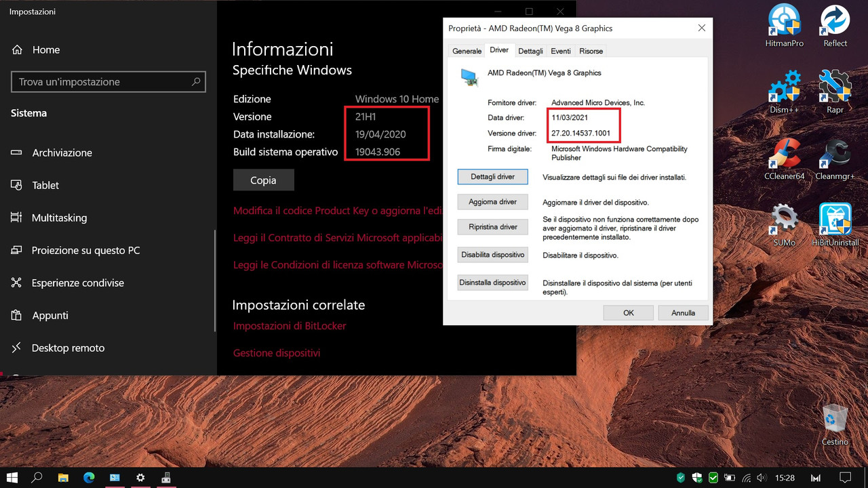Open the CCleaner64 desktop shortcut
Screen dimensions: 868x488
click(x=785, y=158)
